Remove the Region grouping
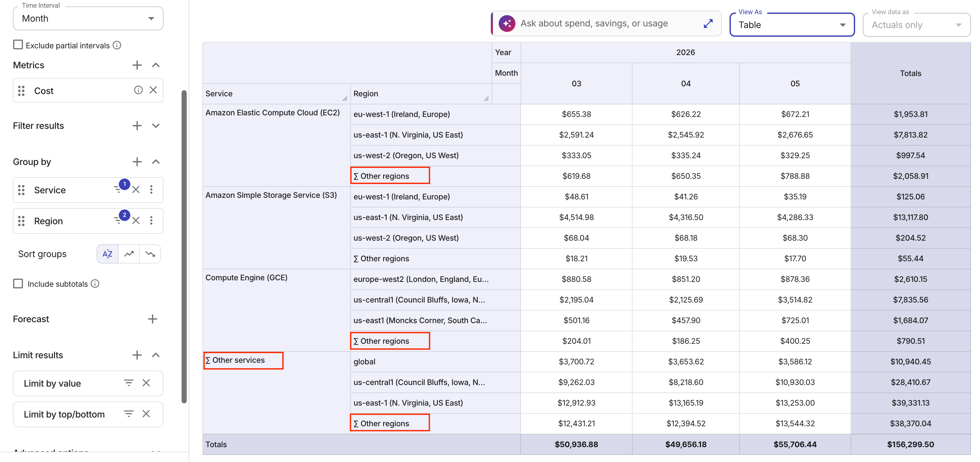 [136, 220]
